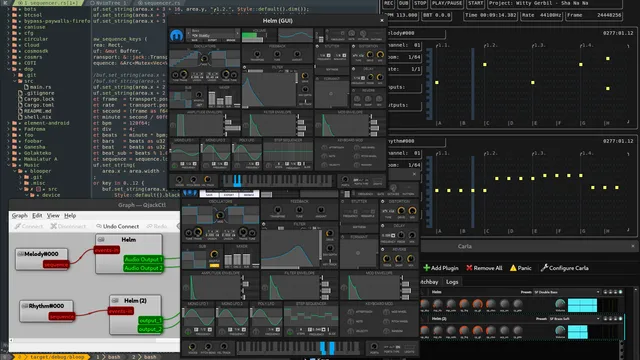Screen dimensions: 640x360
Task: Toggle enable LED on Helm (2) plugin in Carla
Action: (x=620, y=318)
